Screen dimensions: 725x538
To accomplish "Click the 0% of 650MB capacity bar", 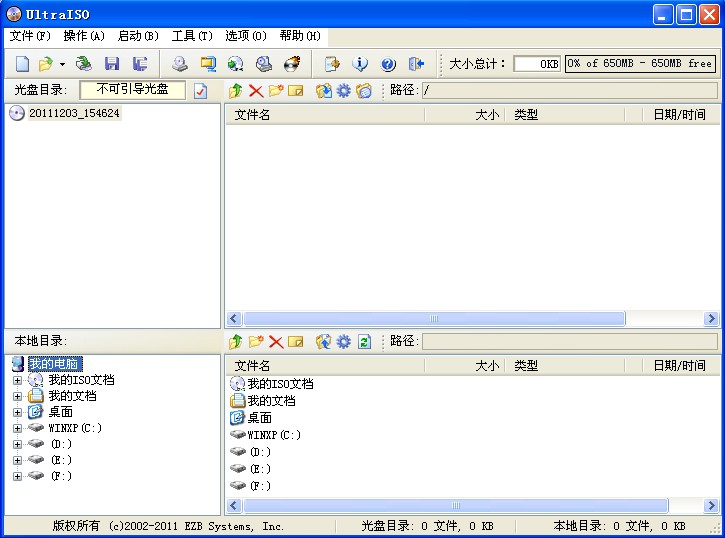I will 640,64.
